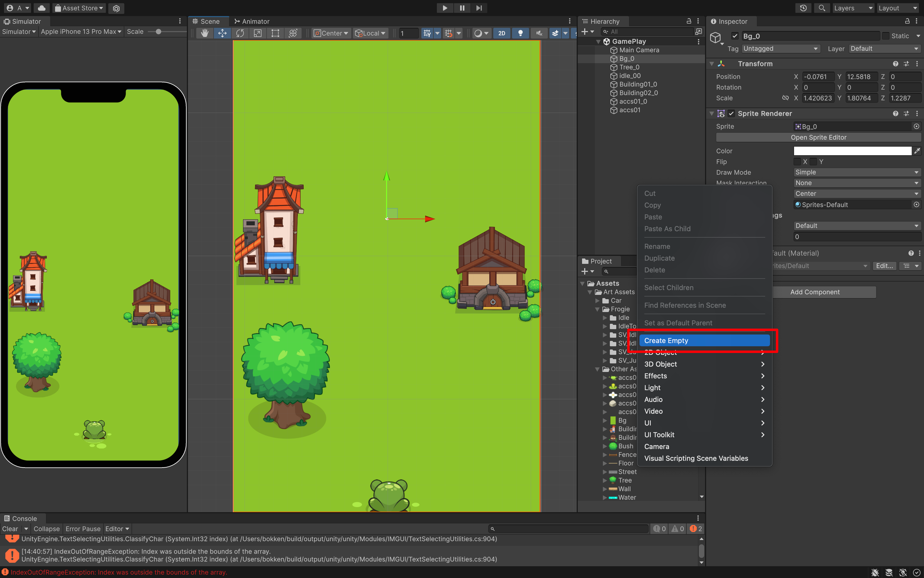
Task: Click the console Clear button
Action: pyautogui.click(x=10, y=529)
